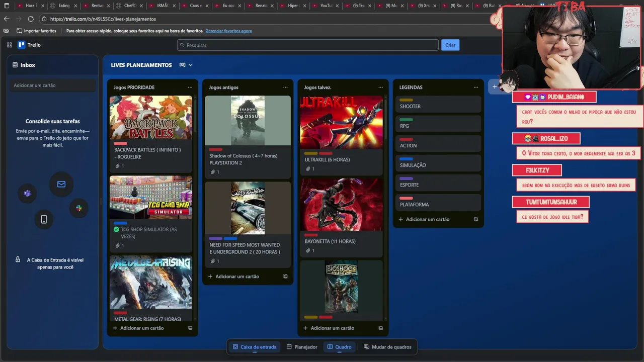Screen dimensions: 644x362
Task: Toggle the Planejador panel
Action: click(x=302, y=347)
